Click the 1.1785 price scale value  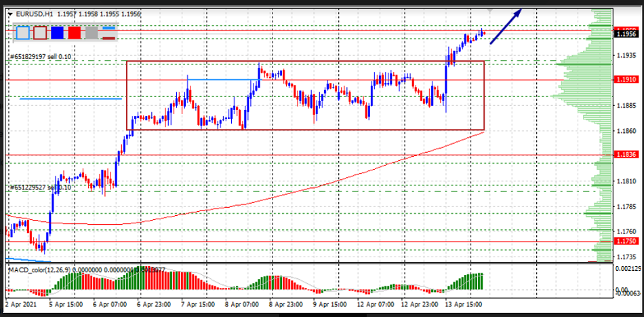point(626,207)
